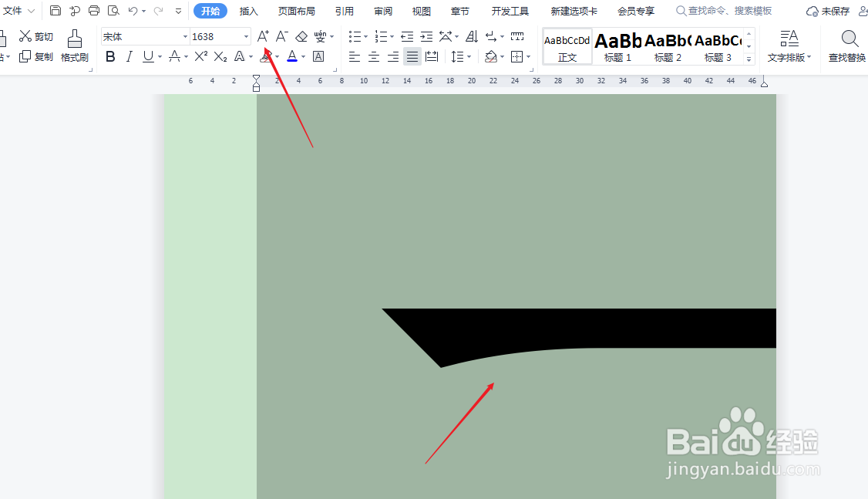Click the distributed alignment icon

pos(432,56)
